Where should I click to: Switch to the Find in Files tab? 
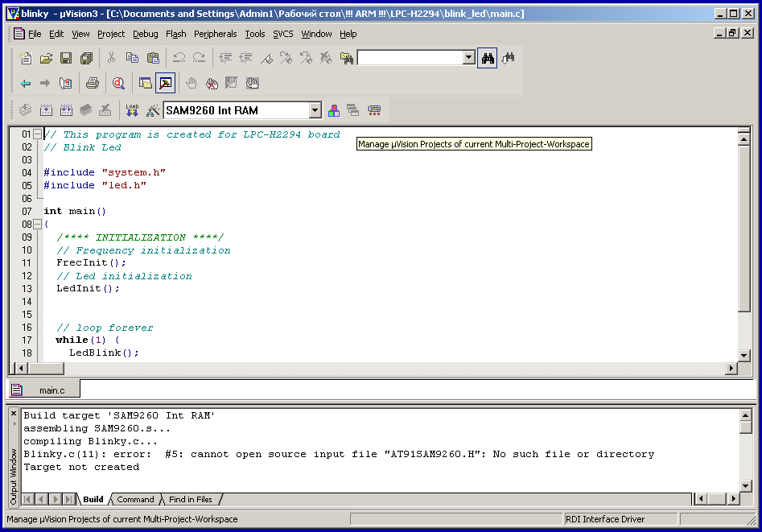tap(190, 499)
